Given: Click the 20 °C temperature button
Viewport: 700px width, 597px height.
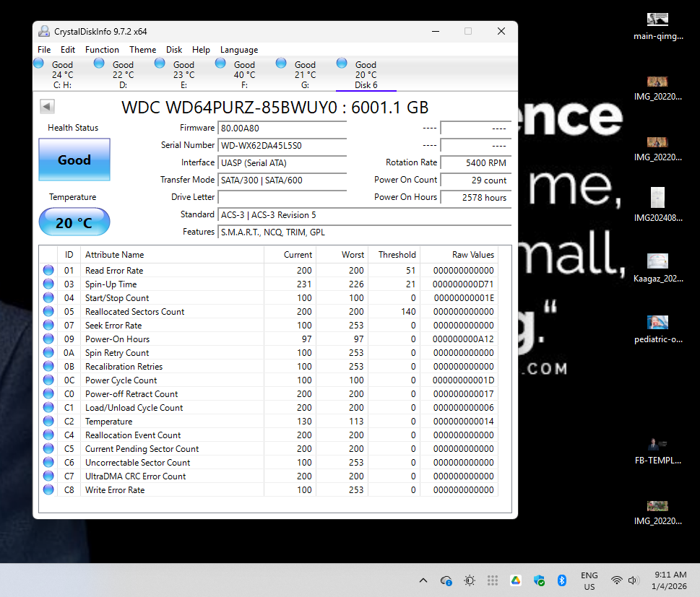Looking at the screenshot, I should (74, 222).
